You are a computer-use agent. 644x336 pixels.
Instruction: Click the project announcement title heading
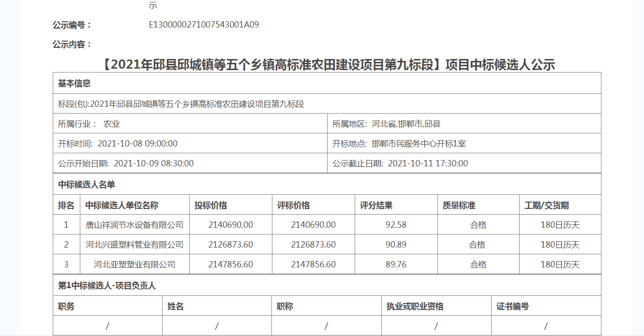click(x=327, y=65)
